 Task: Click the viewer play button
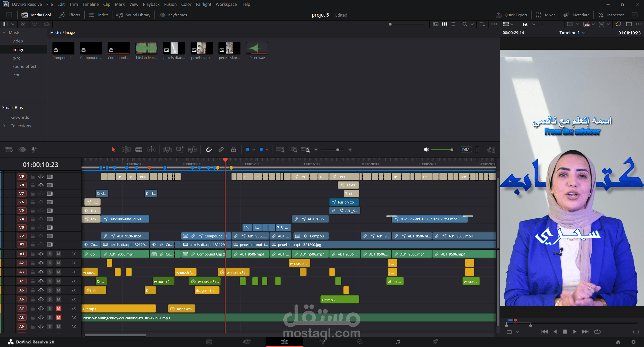pos(575,332)
